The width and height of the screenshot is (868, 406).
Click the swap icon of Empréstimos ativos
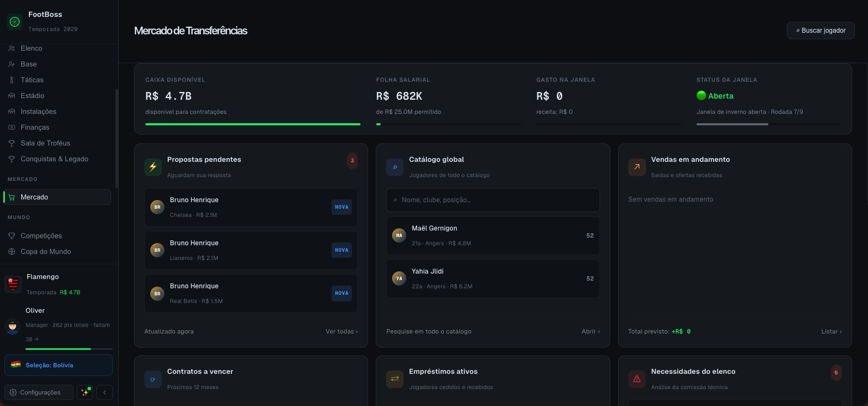395,379
